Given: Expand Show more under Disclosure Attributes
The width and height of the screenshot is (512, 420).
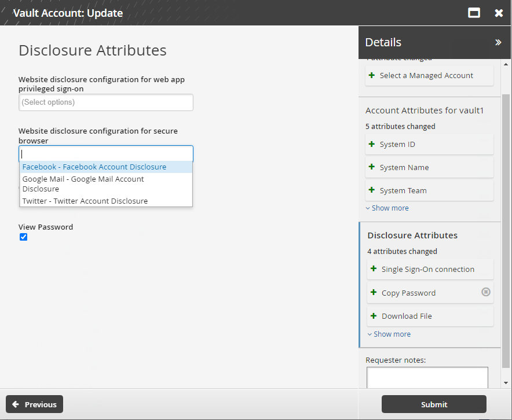Looking at the screenshot, I should click(389, 334).
